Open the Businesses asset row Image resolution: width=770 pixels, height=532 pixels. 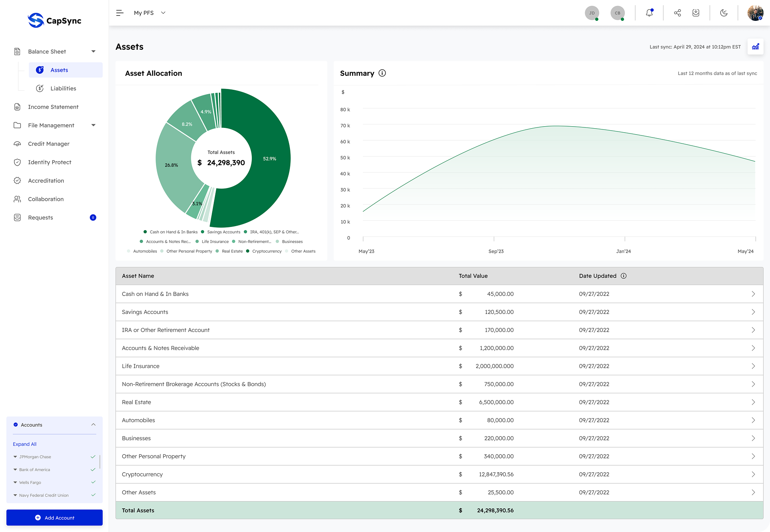(x=439, y=438)
